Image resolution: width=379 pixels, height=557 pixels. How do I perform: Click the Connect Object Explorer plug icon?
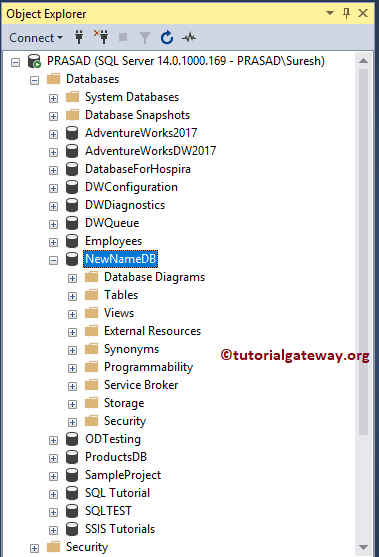pyautogui.click(x=79, y=37)
